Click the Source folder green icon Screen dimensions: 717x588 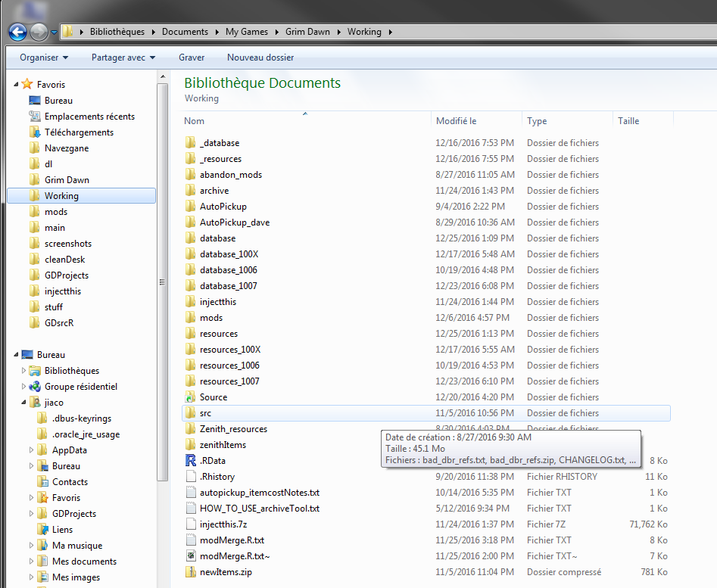pyautogui.click(x=191, y=397)
